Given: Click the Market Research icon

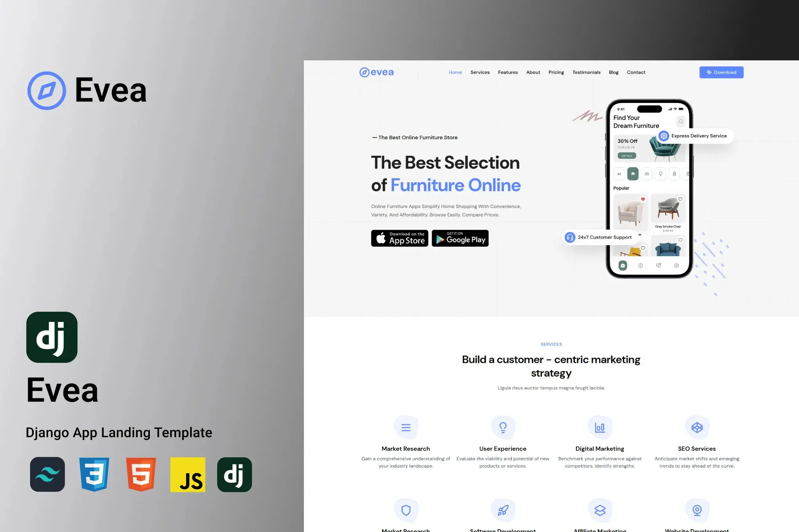Looking at the screenshot, I should pyautogui.click(x=405, y=427).
